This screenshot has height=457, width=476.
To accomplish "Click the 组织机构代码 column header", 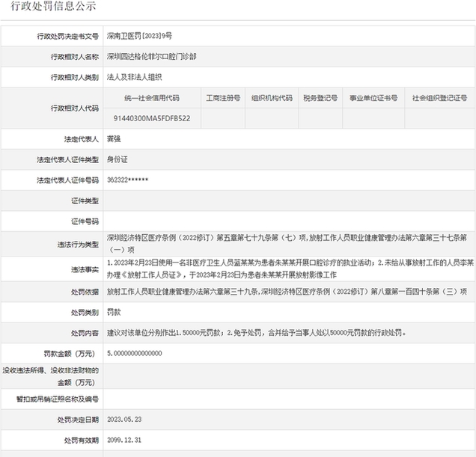I will coord(272,98).
